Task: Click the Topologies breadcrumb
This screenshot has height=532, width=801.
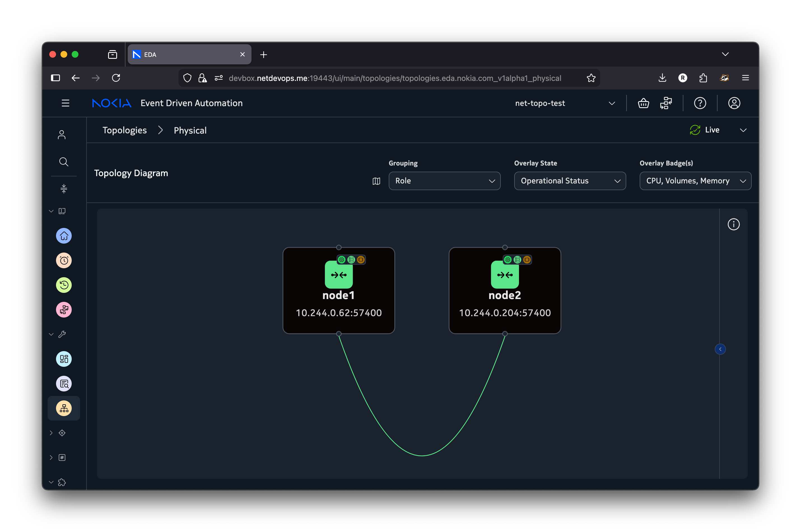Action: pos(125,130)
